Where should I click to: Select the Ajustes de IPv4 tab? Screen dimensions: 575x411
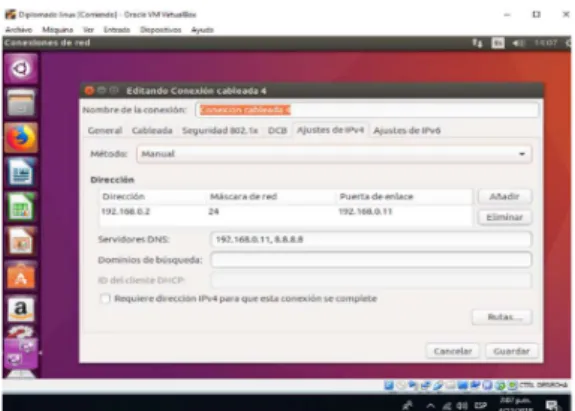(330, 130)
